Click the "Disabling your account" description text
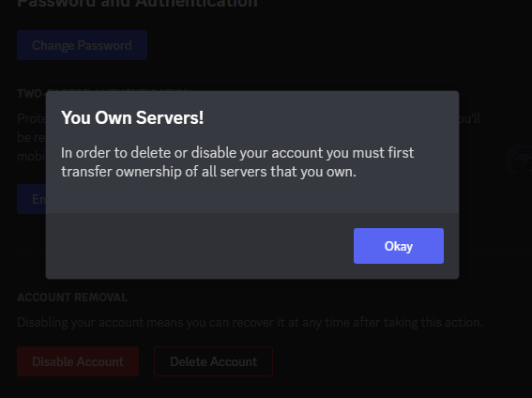532x398 pixels. tap(250, 322)
